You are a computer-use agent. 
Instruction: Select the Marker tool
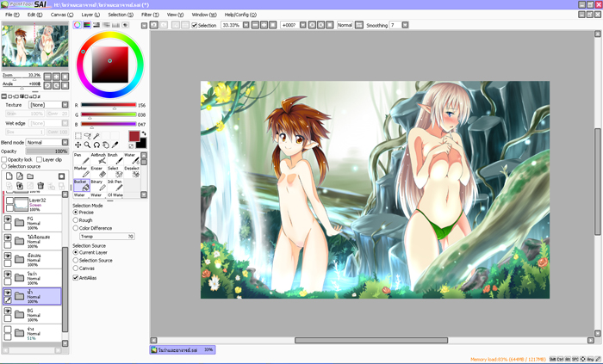82,172
